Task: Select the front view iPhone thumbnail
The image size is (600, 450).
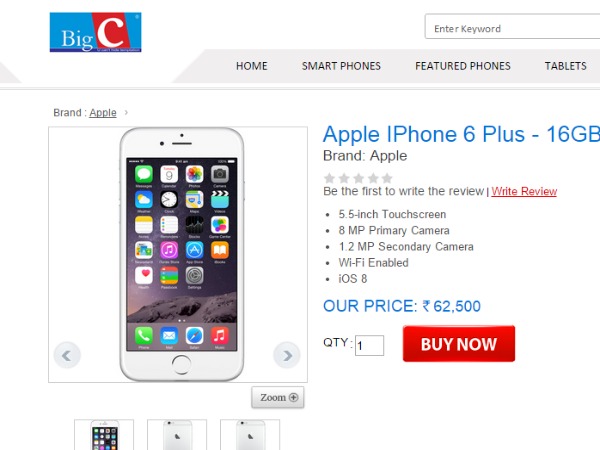Action: pos(104,435)
